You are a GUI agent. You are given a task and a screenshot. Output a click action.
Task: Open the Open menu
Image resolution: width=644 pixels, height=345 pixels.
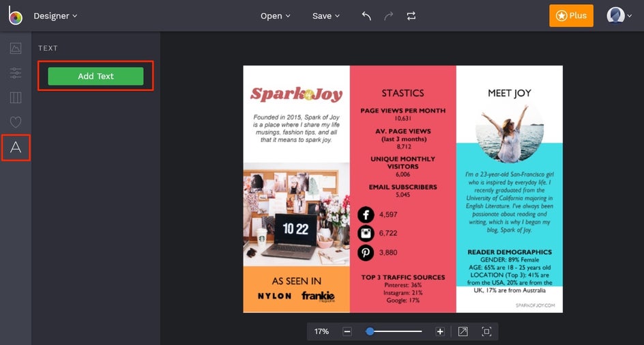point(275,16)
